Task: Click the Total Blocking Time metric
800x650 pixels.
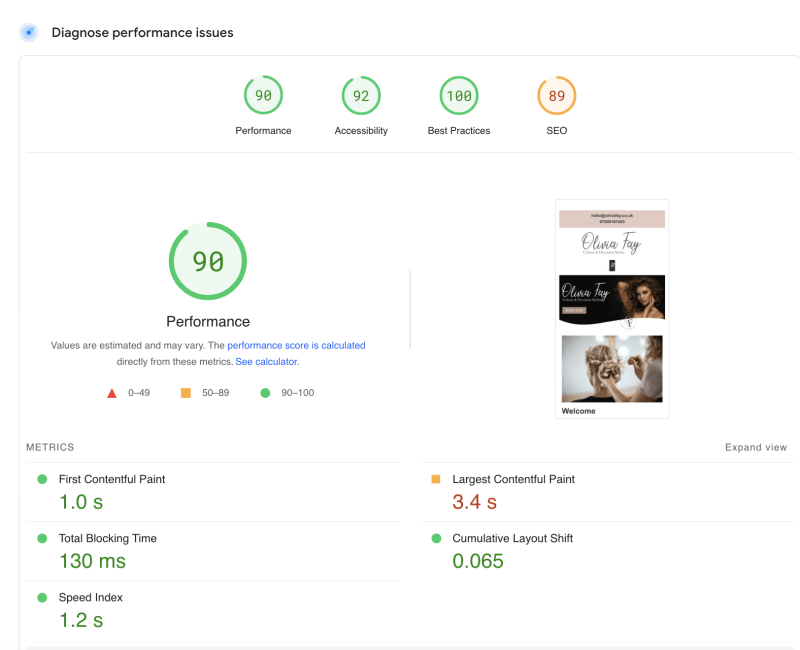Action: [x=108, y=539]
